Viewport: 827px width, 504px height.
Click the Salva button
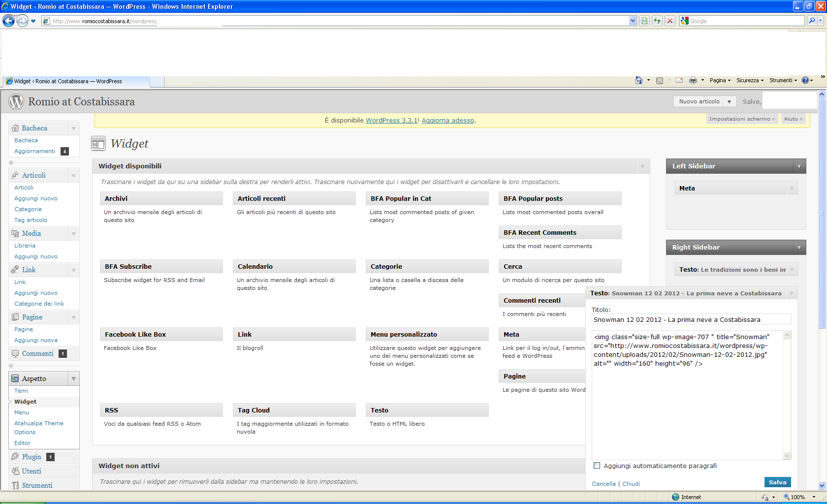(778, 482)
